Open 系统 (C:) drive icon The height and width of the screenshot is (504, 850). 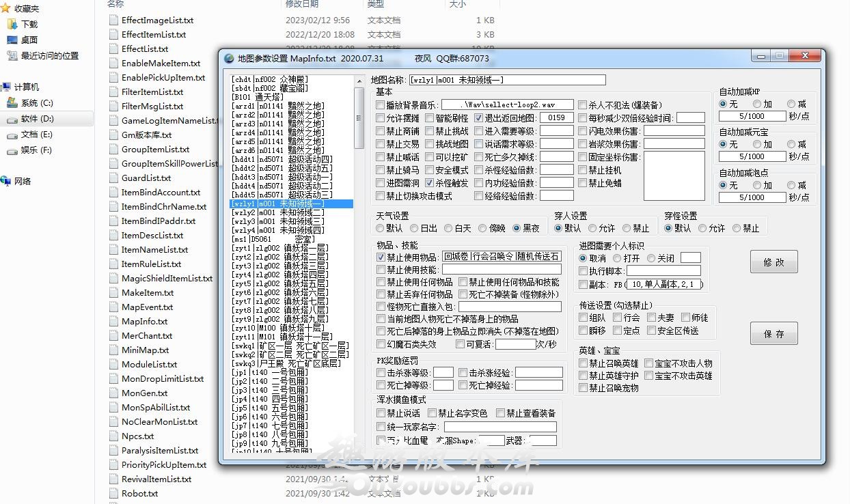12,102
